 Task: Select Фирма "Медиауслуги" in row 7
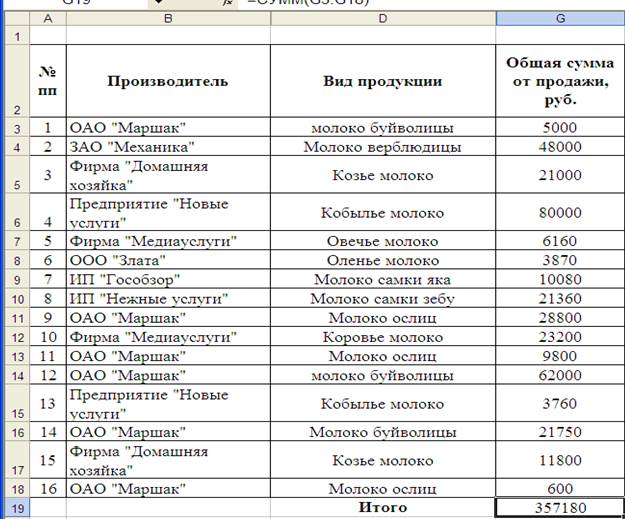pyautogui.click(x=168, y=241)
